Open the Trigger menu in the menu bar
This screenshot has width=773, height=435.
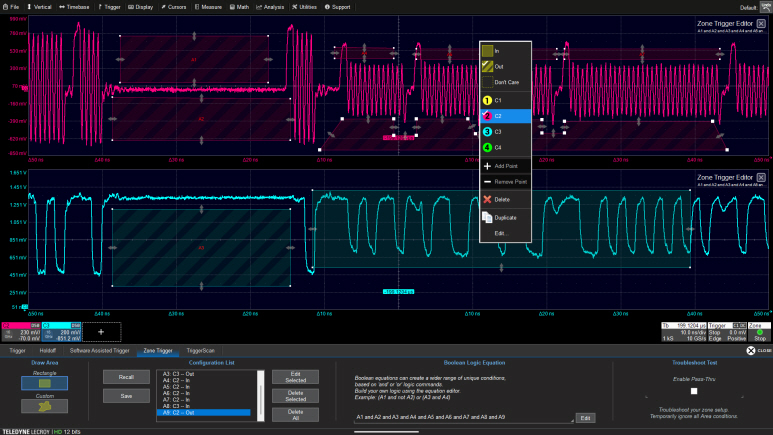109,7
